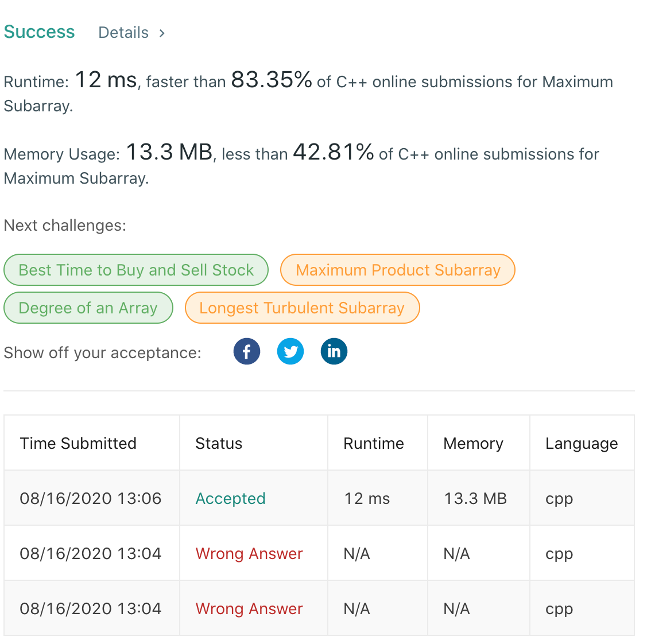Open Best Time to Buy and Sell Stock challenge
Screen dimensions: 651x644
click(135, 269)
